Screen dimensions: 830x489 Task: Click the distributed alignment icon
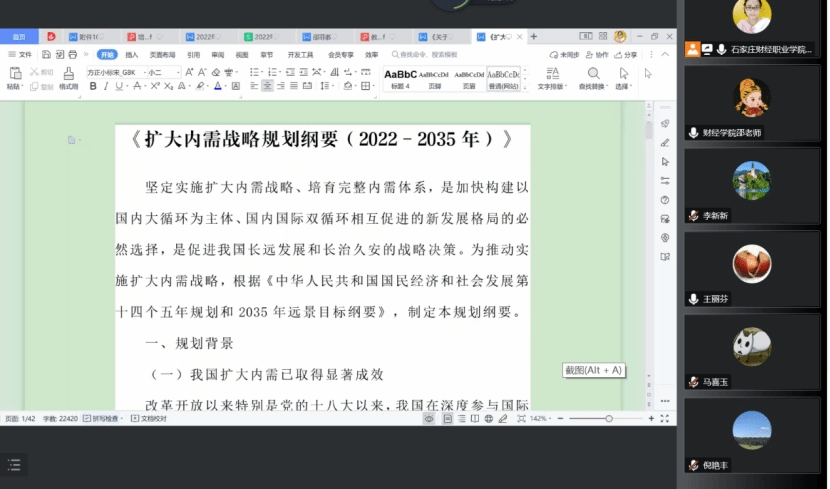coord(307,86)
